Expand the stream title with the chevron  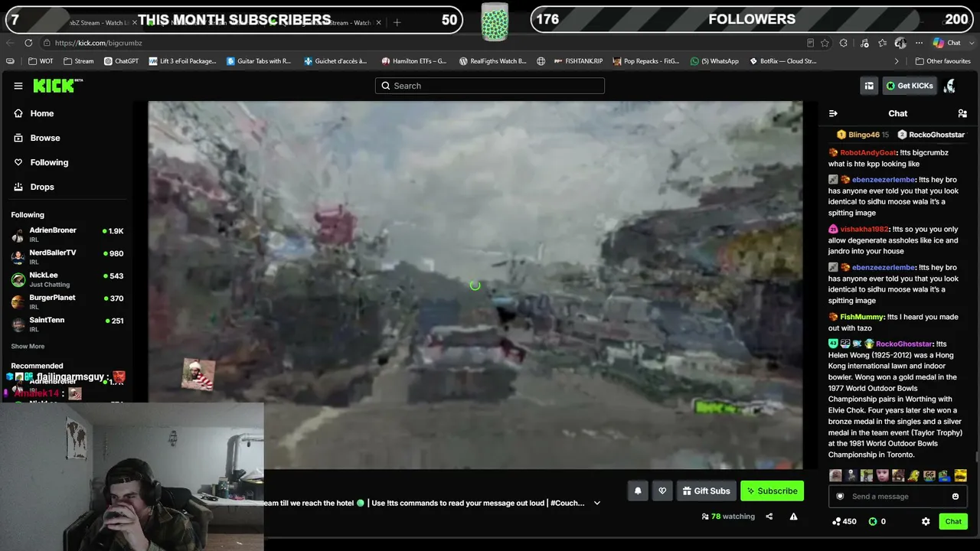(597, 504)
